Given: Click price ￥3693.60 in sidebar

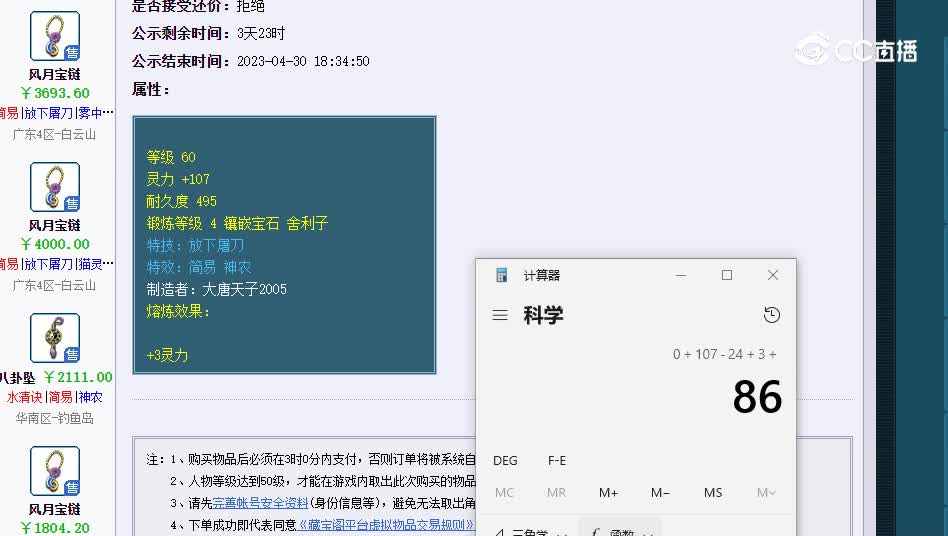Looking at the screenshot, I should point(55,93).
